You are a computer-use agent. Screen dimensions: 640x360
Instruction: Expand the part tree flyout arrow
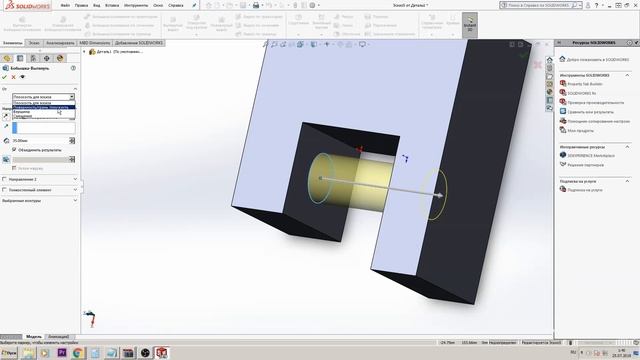84,52
